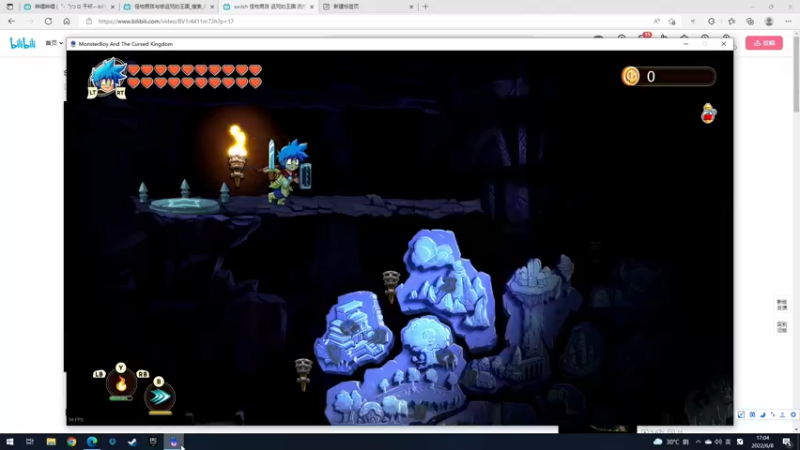The height and width of the screenshot is (450, 800).
Task: Switch to the first browser tab
Action: coord(68,7)
